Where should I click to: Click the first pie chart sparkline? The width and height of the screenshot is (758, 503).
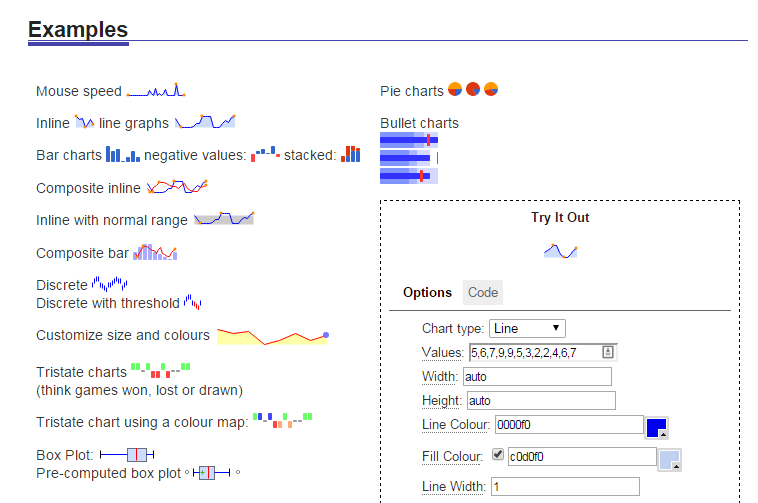coord(455,90)
